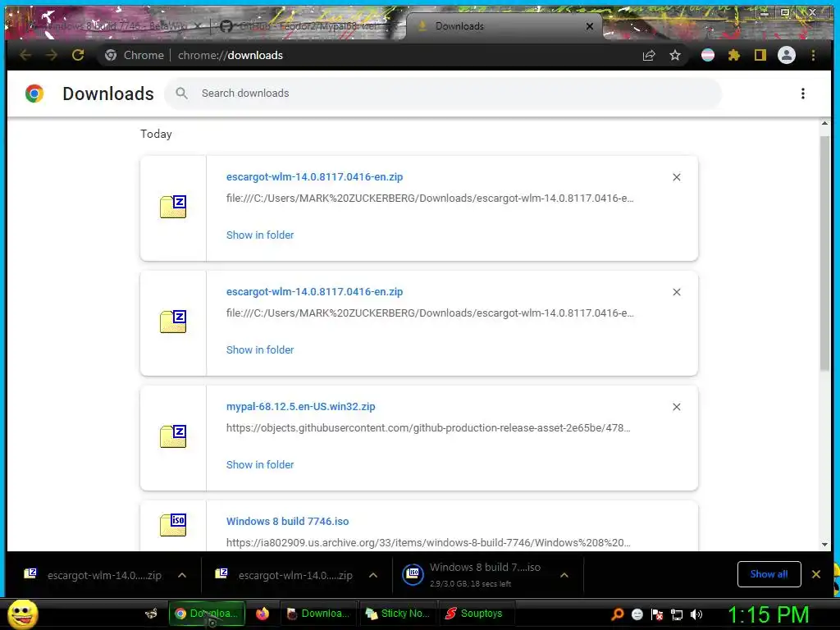Bookmark this page with the star icon
This screenshot has height=630, width=840.
coord(675,55)
